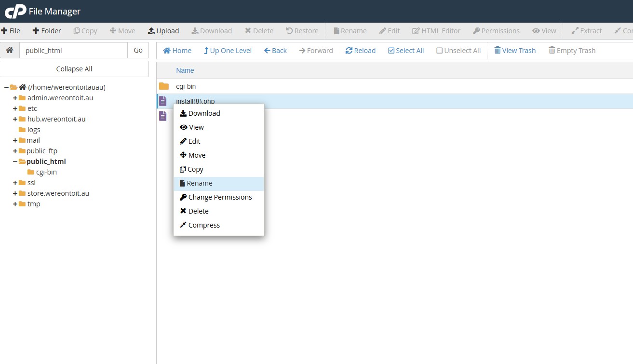The height and width of the screenshot is (364, 633).
Task: Click the toolbar Edit button
Action: point(390,31)
